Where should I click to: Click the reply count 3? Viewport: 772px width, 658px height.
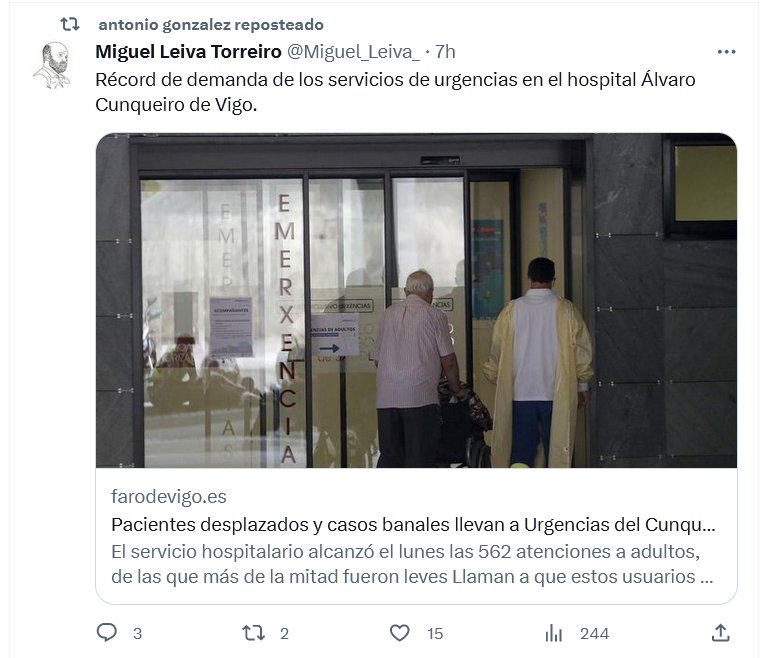point(137,633)
